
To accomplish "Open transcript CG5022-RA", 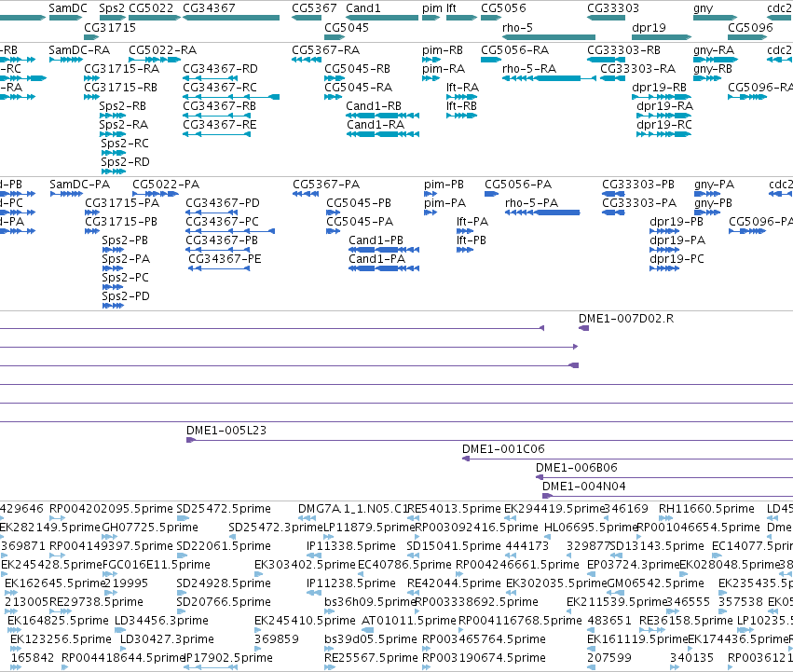I will click(x=162, y=50).
